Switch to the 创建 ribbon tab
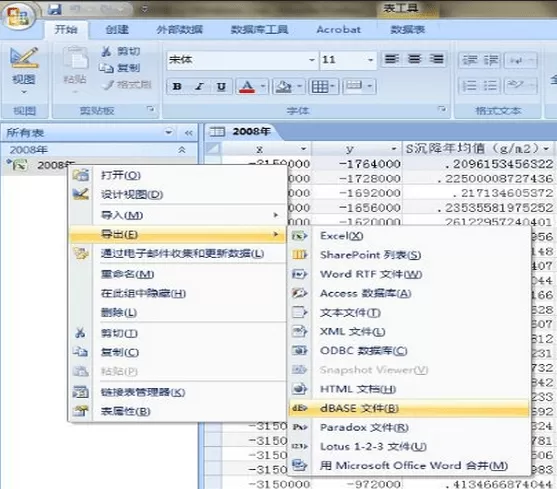557x489 pixels. pyautogui.click(x=117, y=29)
